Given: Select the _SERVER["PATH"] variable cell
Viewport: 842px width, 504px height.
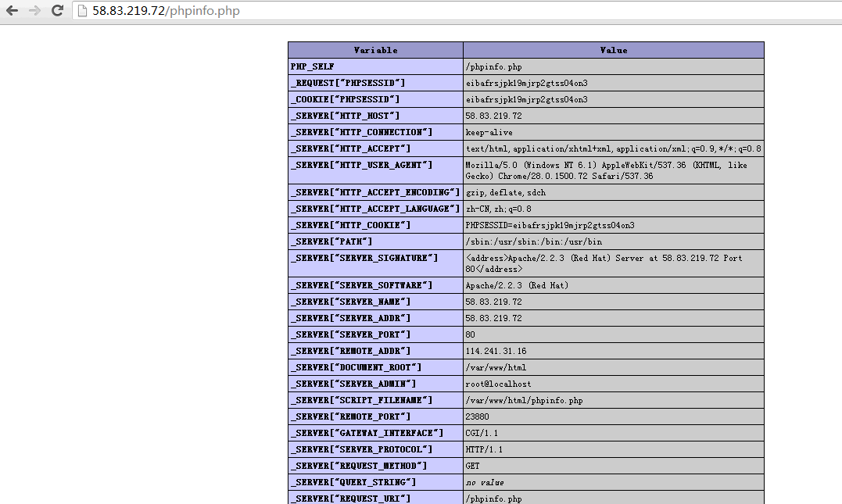Looking at the screenshot, I should point(375,241).
